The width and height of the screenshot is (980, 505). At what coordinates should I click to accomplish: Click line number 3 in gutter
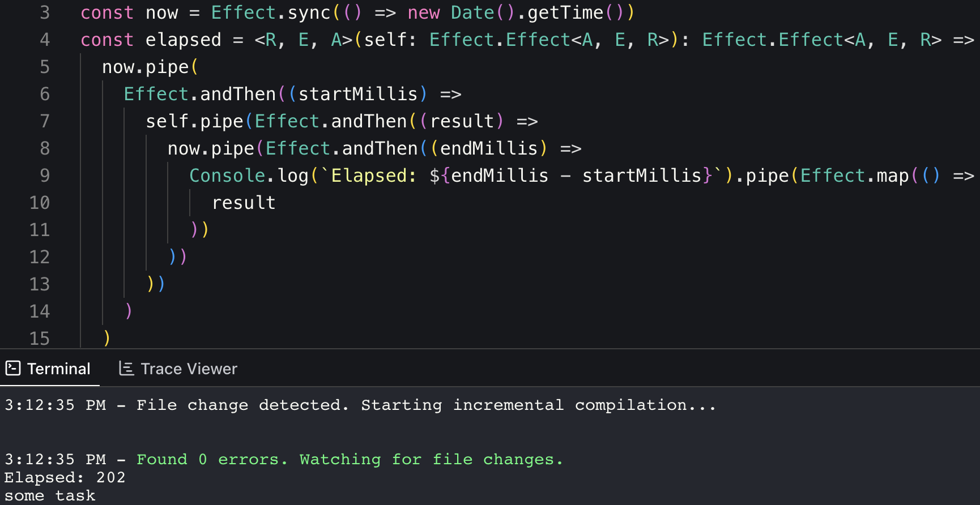tap(45, 12)
